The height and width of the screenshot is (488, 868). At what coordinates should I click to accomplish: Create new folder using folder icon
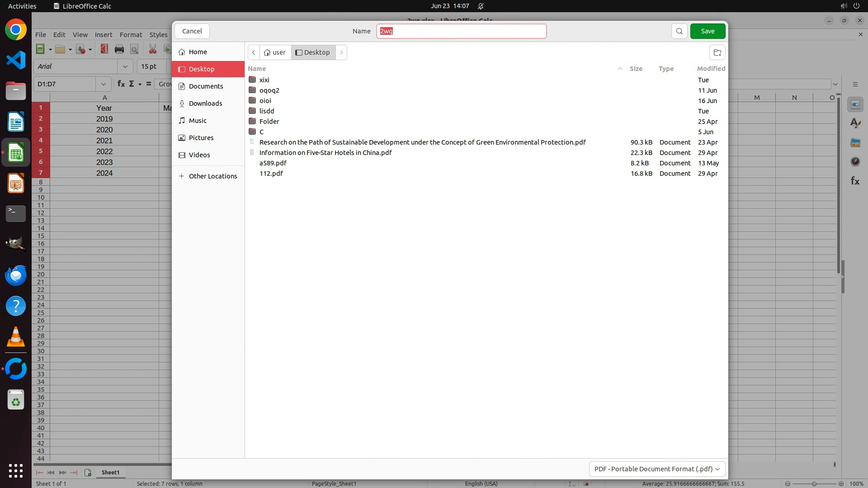click(717, 52)
